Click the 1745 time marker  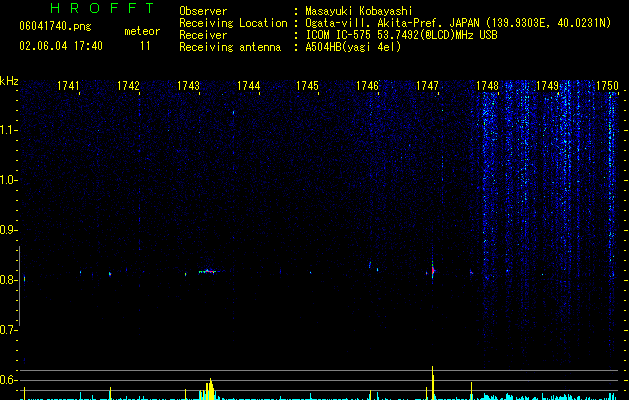[307, 86]
